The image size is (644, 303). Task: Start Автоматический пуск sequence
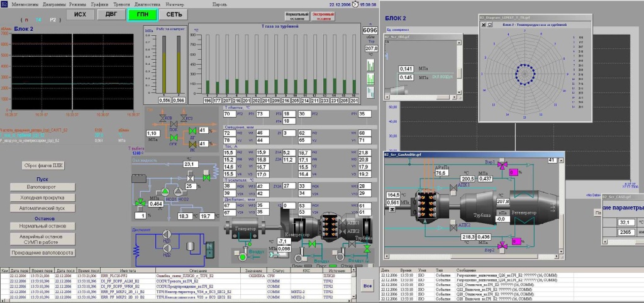pyautogui.click(x=42, y=208)
